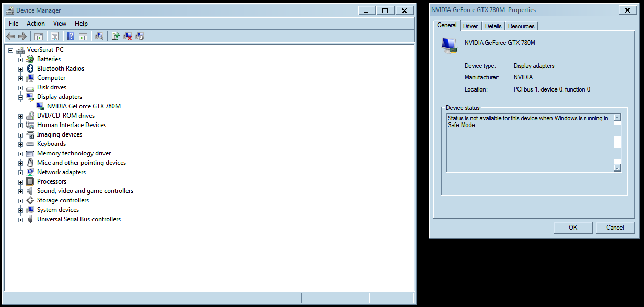This screenshot has height=307, width=644.
Task: Select 'Sound, video and game controllers' label
Action: pyautogui.click(x=85, y=191)
